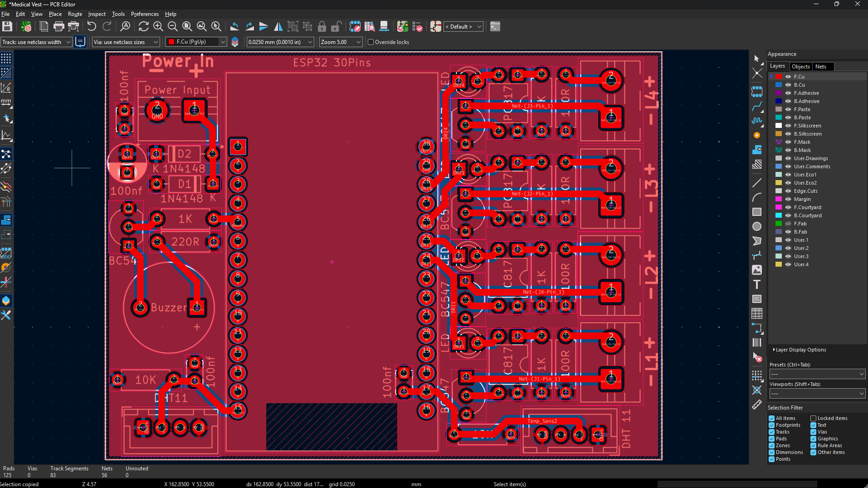
Task: Open the Via size dropdown
Action: click(126, 42)
